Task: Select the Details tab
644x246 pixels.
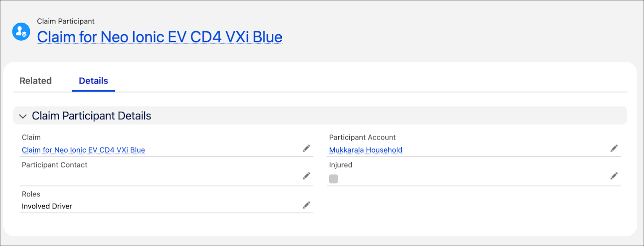Action: click(93, 81)
